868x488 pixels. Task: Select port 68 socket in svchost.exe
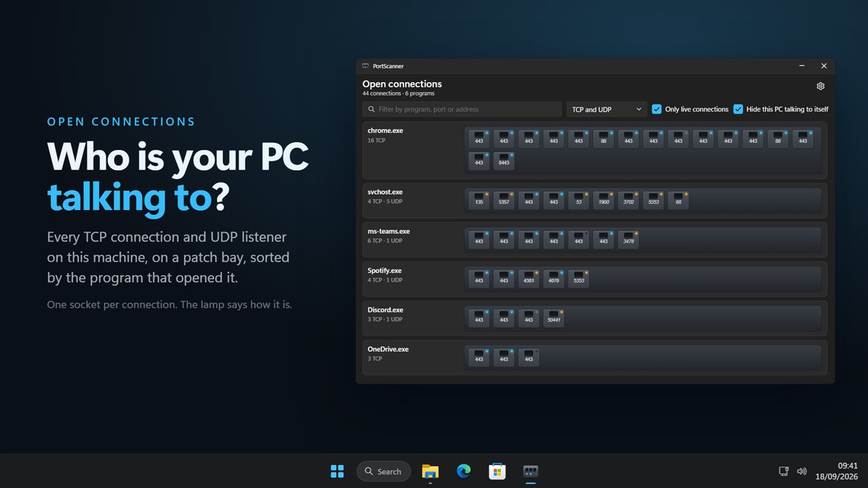678,200
